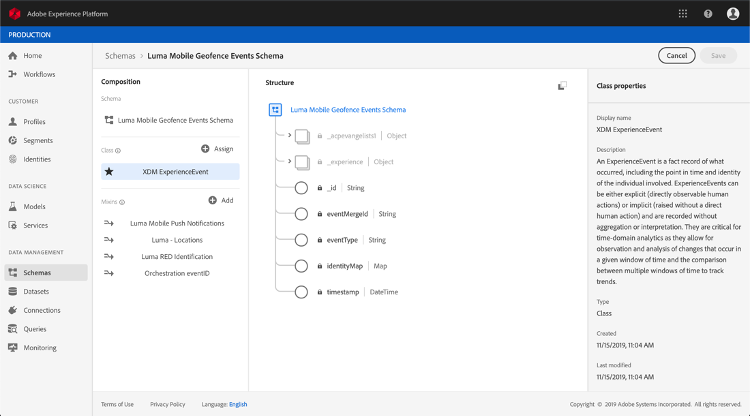Open the Terms of Use link
Image resolution: width=750 pixels, height=416 pixels.
point(117,404)
